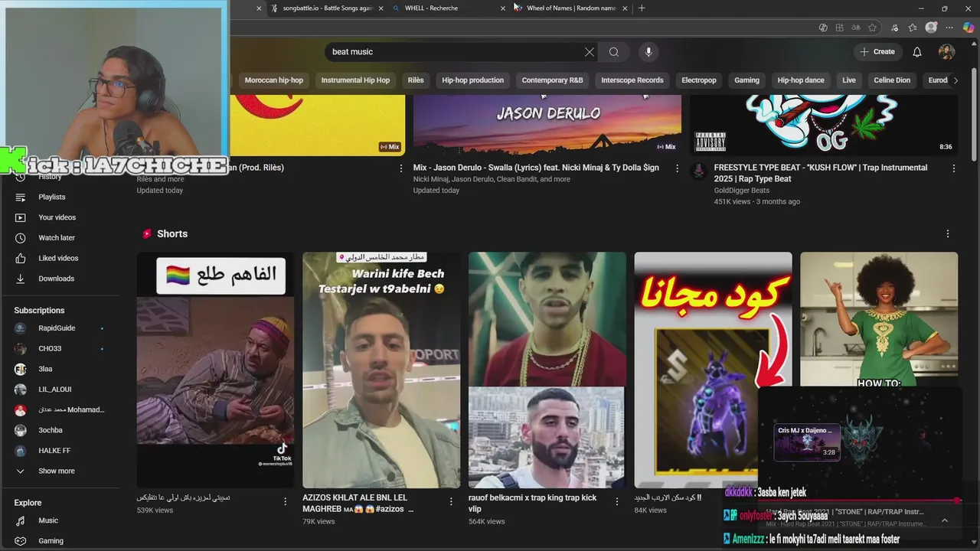Image resolution: width=980 pixels, height=551 pixels.
Task: Select the Celine Dion chip
Action: 892,80
